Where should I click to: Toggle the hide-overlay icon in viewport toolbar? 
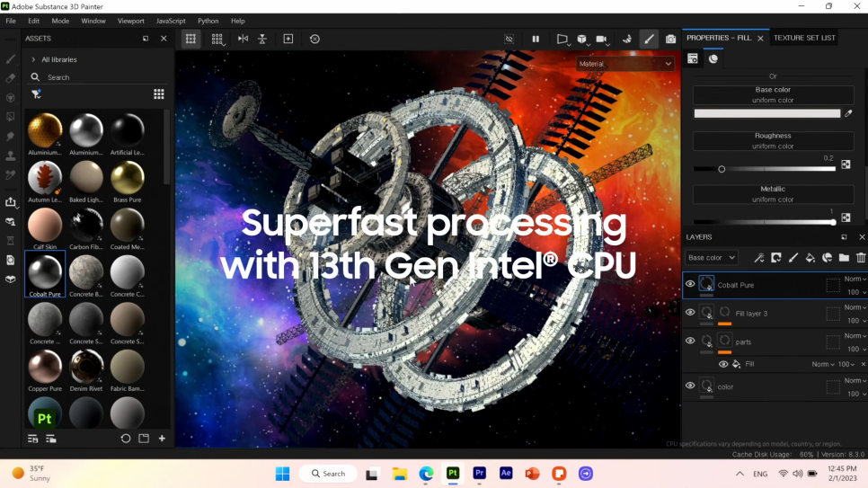[x=509, y=39]
